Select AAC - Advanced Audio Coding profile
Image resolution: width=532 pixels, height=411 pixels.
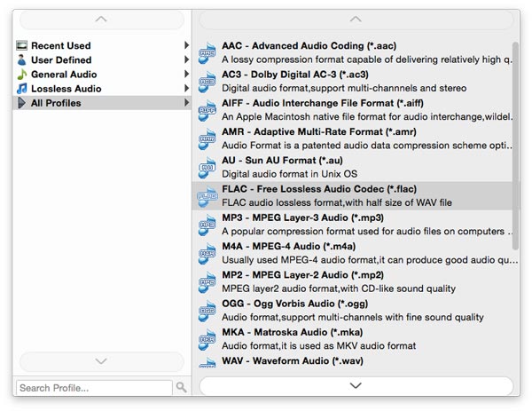click(x=353, y=52)
